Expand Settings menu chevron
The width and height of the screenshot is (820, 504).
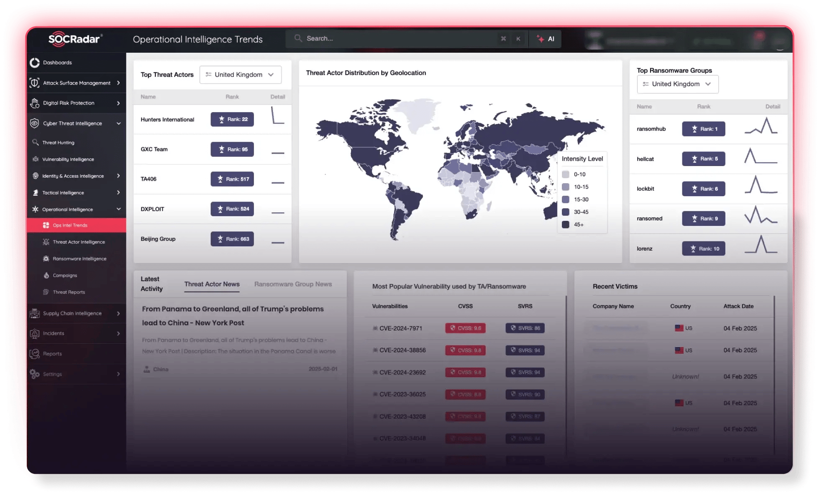119,374
